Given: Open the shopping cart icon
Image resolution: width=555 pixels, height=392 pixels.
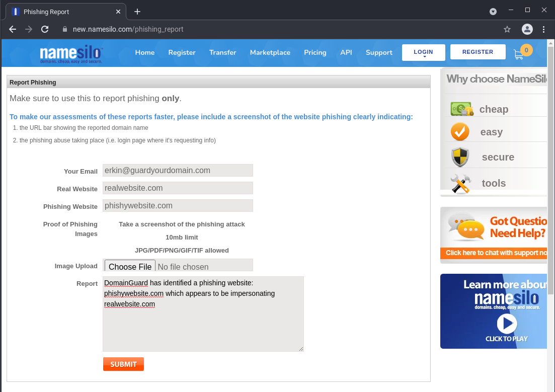Looking at the screenshot, I should tap(519, 54).
